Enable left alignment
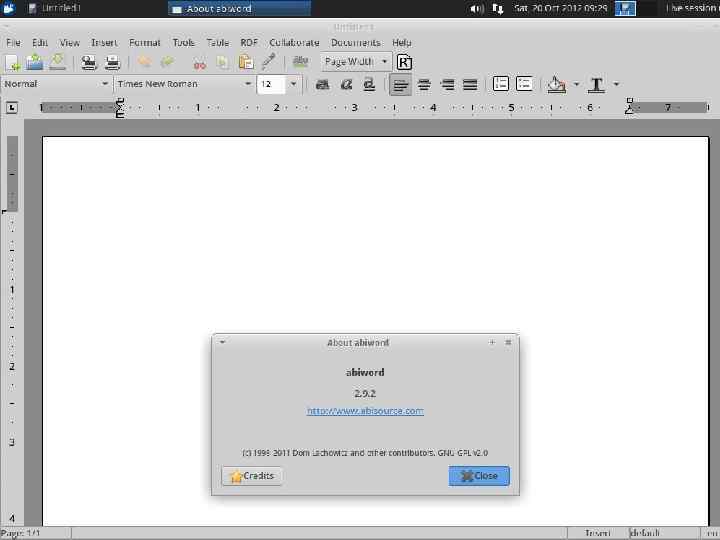720x540 pixels. 400,84
